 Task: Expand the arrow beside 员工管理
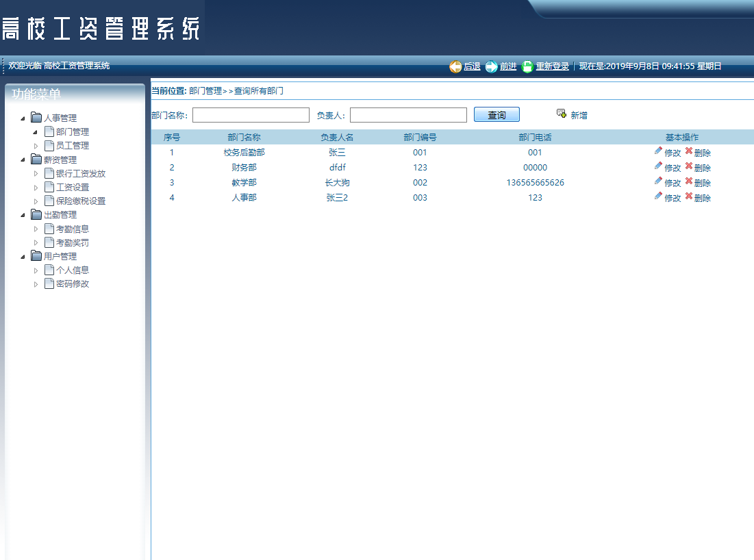(x=36, y=146)
